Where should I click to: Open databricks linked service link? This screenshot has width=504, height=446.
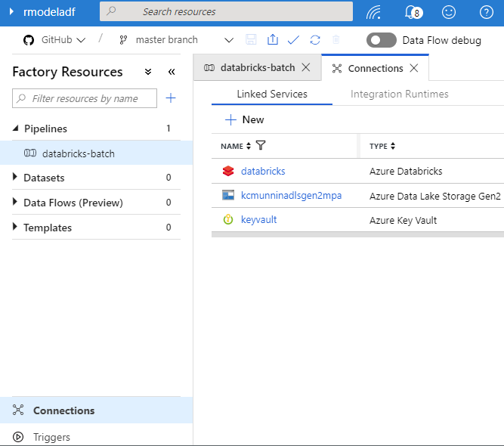(263, 171)
